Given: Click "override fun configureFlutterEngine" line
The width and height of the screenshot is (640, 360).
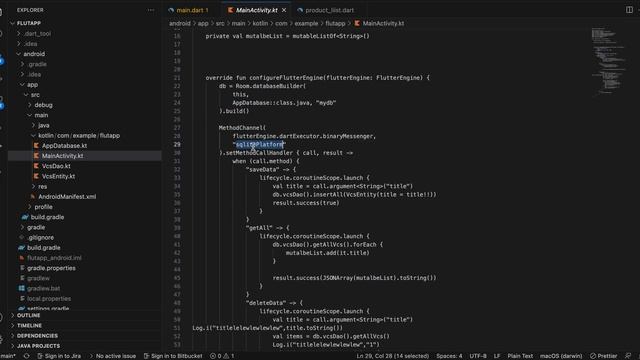Looking at the screenshot, I should pos(317,78).
